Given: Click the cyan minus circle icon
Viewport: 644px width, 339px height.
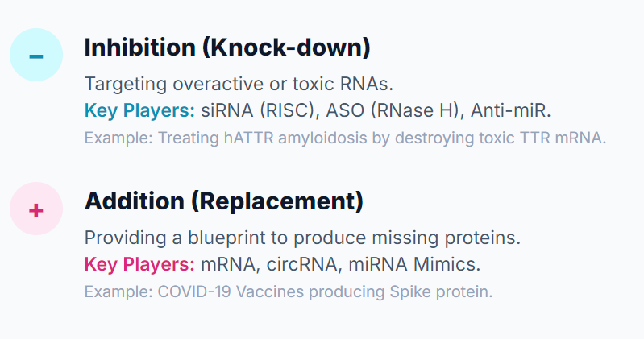Looking at the screenshot, I should click(36, 55).
